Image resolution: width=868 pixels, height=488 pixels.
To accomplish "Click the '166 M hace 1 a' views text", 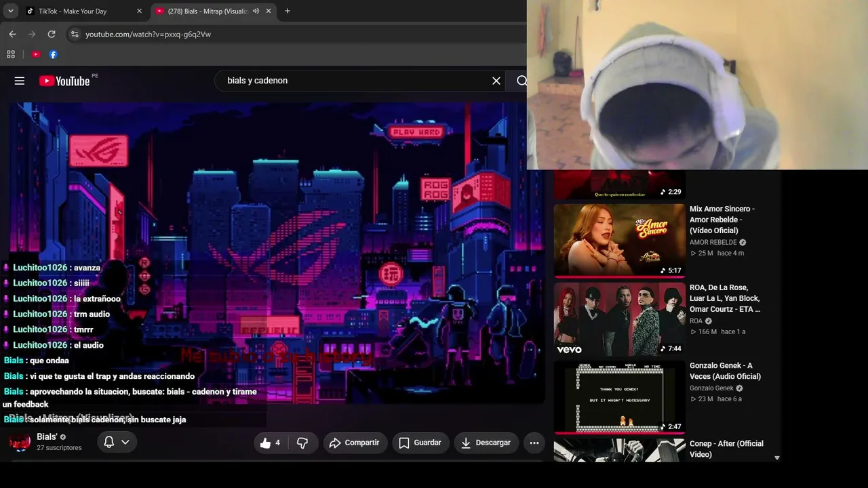I will coord(717,332).
